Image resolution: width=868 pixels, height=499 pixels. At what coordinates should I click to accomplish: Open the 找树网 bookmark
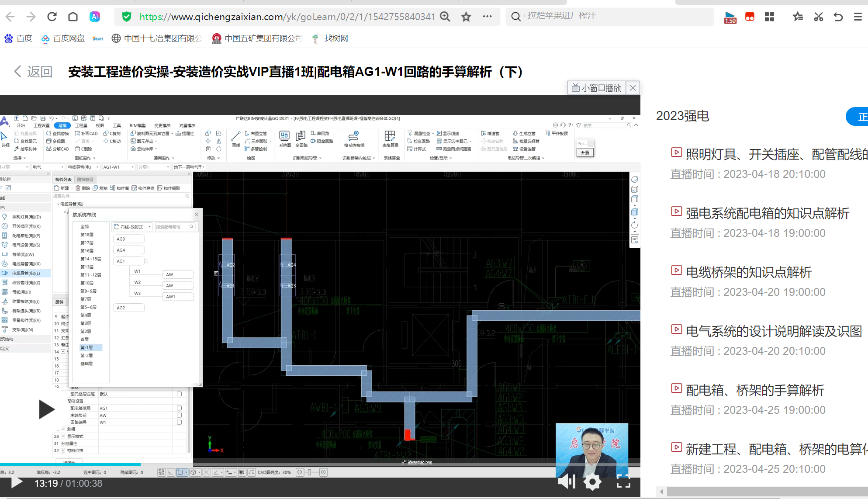331,38
